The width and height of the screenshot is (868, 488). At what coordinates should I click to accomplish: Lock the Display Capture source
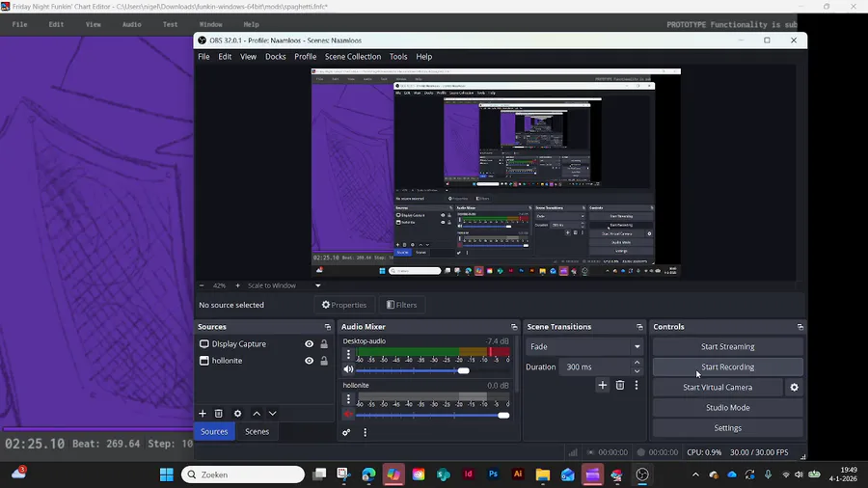pos(324,344)
